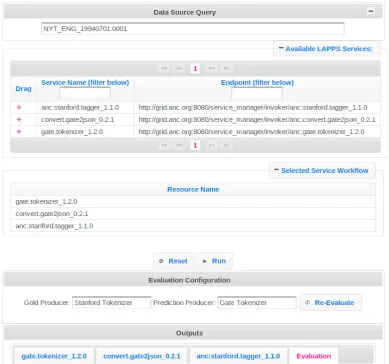
Task: Click the data source query input field
Action: pos(193,29)
